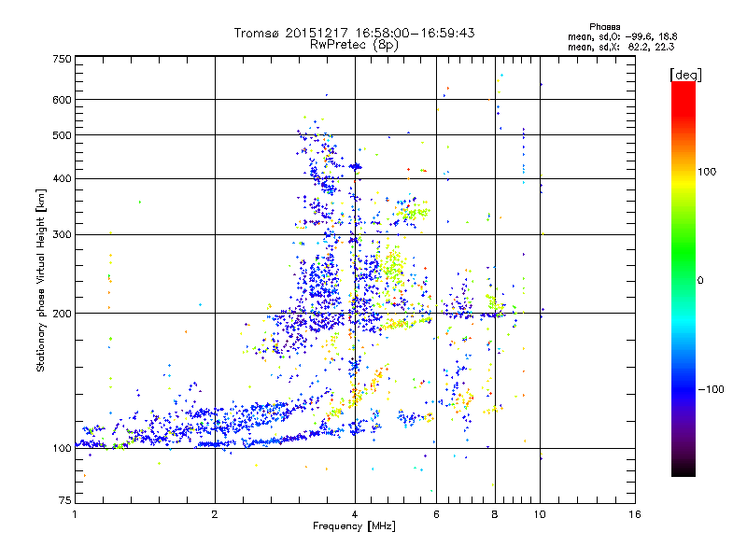Click the blue E-layer trace near 100 km at 2 MHz
Screen dimensions: 747x560
(215, 444)
